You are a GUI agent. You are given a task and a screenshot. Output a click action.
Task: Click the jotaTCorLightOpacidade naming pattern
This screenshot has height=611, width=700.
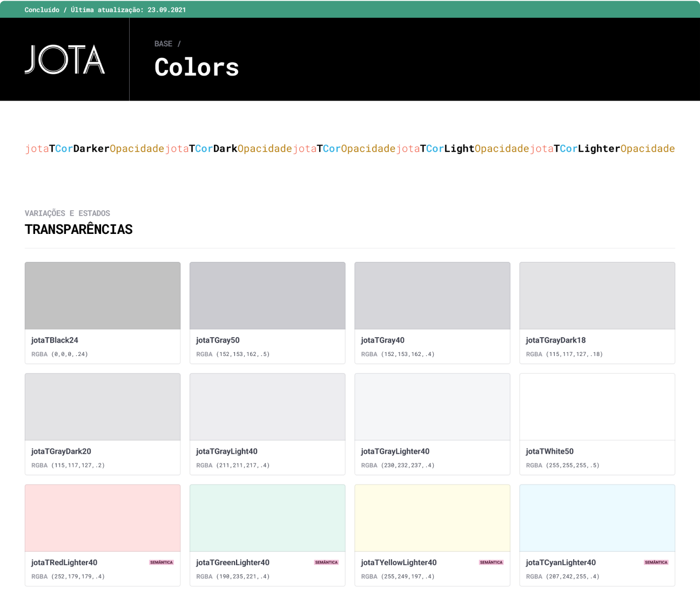(x=462, y=149)
